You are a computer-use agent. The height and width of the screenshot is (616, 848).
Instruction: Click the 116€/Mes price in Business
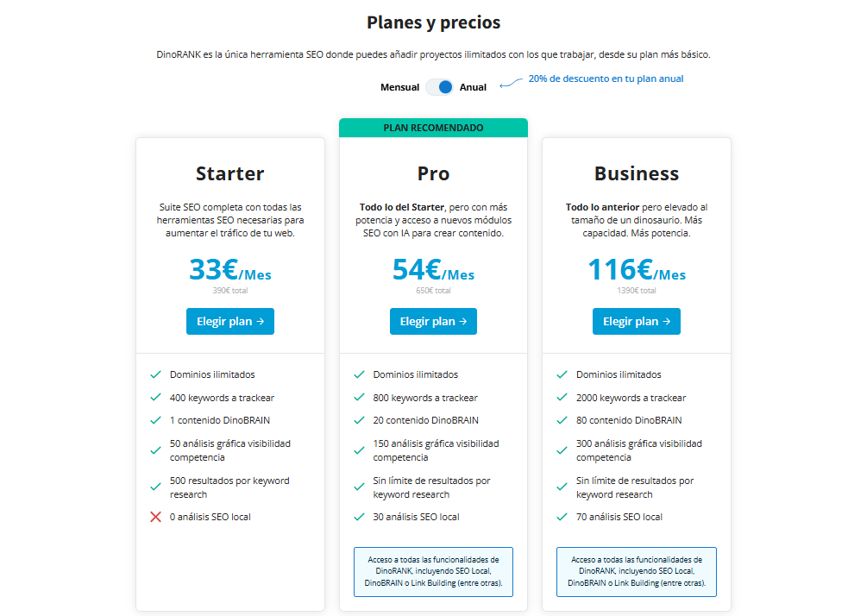[x=636, y=273]
